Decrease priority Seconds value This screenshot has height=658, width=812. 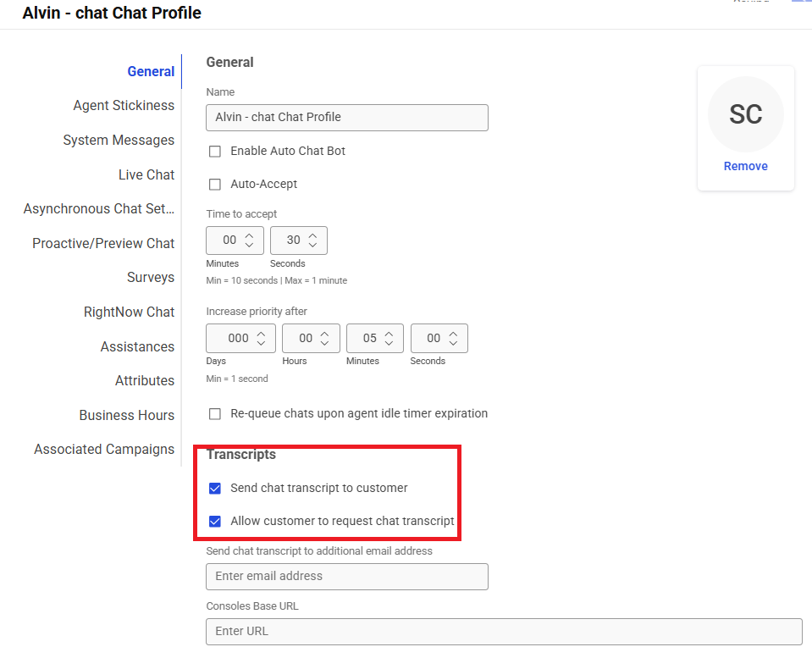453,342
